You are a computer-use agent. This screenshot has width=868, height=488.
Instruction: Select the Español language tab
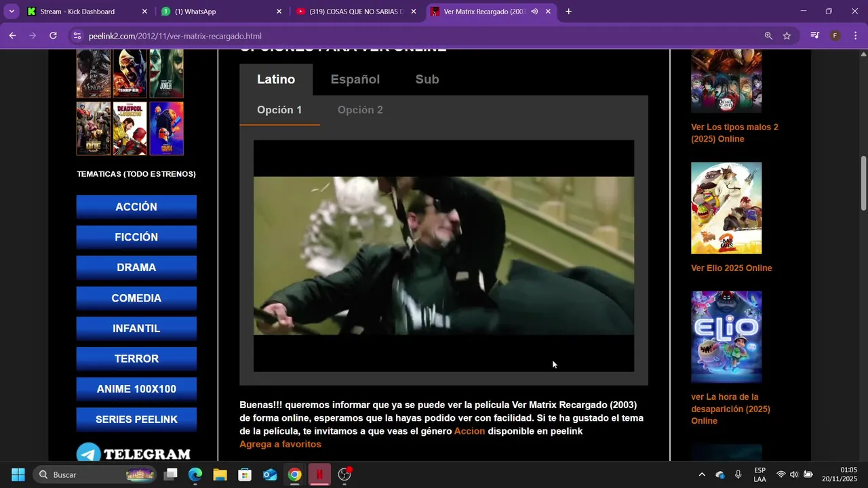point(355,79)
